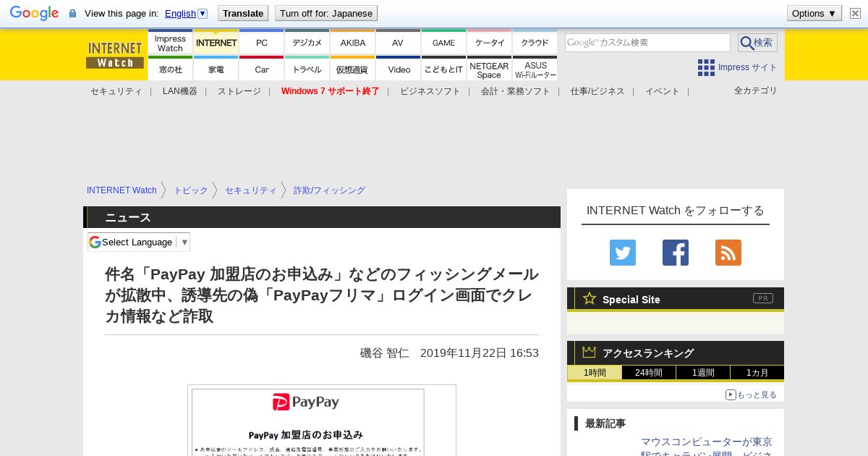Screen dimensions: 868x456
Task: Open the GAME site tab
Action: [x=444, y=43]
